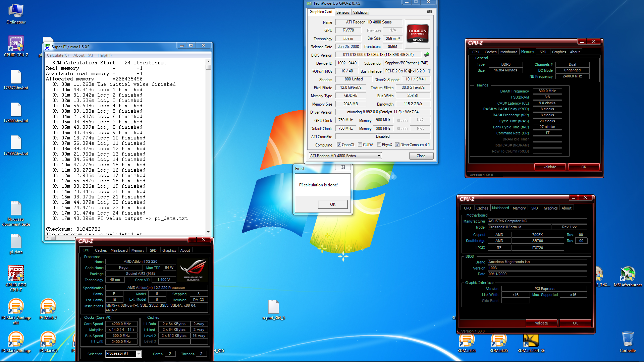Open the Help(H) menu in Super PI

[104, 55]
